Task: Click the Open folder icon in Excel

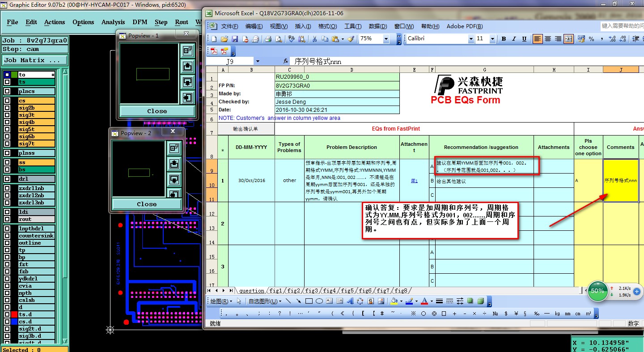Action: coord(225,39)
